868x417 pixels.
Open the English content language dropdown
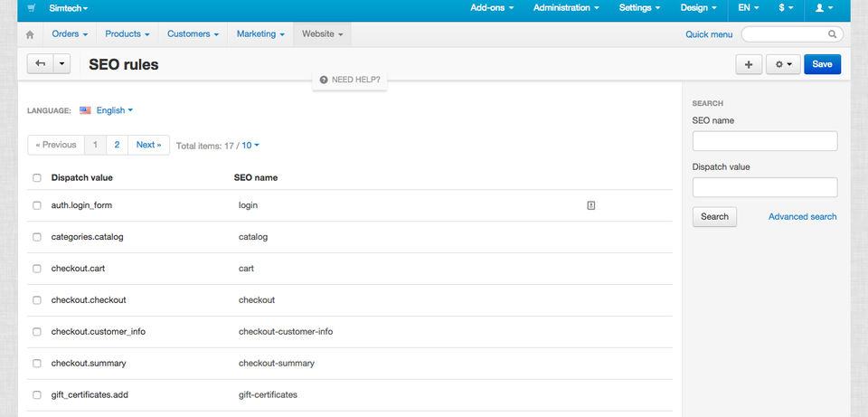115,110
